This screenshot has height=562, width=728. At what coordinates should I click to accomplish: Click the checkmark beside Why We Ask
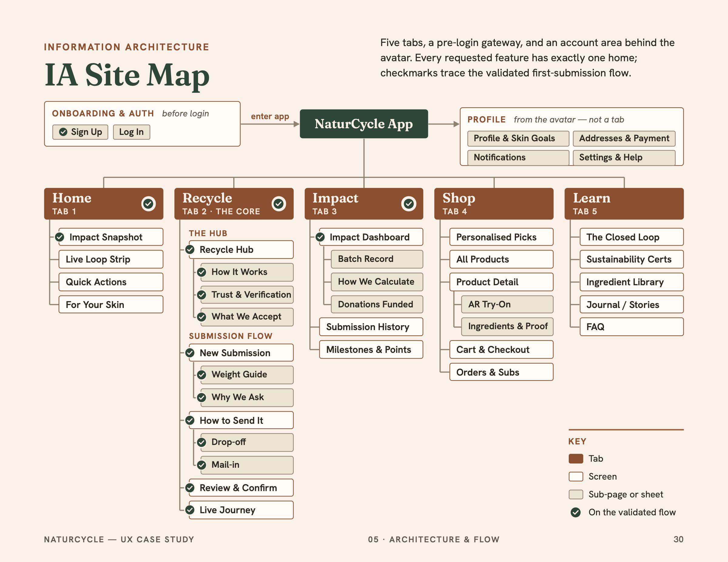tap(202, 397)
